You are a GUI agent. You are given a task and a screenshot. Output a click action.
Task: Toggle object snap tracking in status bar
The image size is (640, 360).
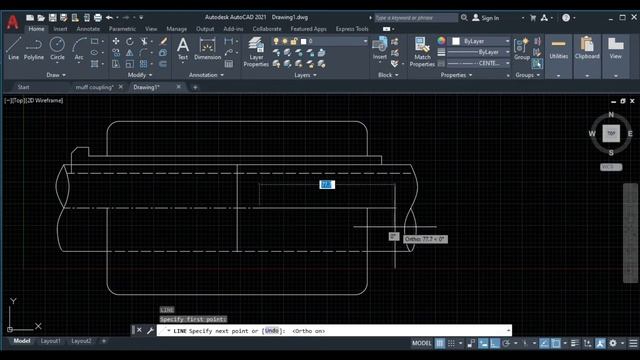[544, 343]
